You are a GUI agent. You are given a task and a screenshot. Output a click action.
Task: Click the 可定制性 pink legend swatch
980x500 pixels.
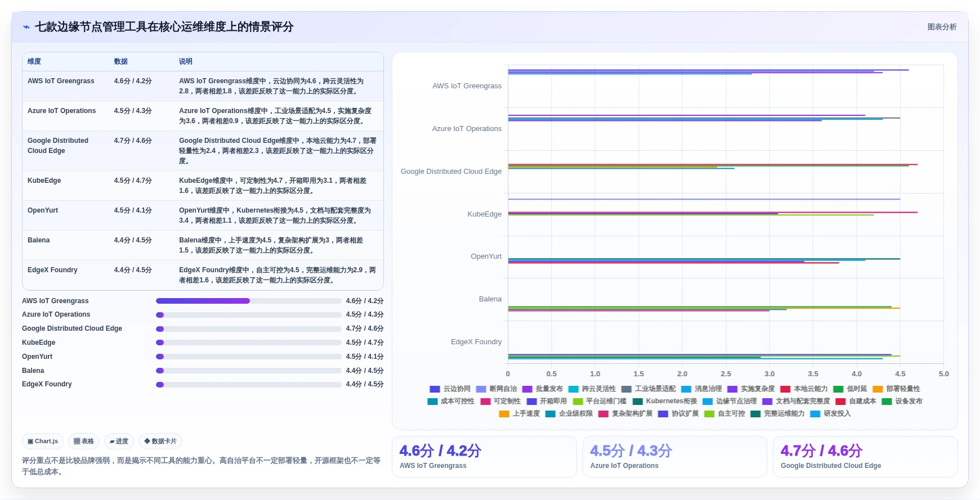pyautogui.click(x=485, y=401)
